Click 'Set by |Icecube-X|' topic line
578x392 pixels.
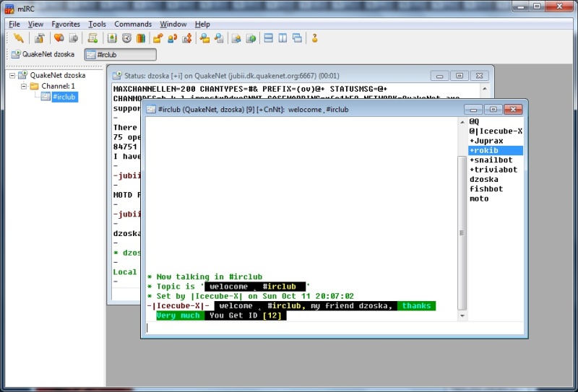[251, 296]
